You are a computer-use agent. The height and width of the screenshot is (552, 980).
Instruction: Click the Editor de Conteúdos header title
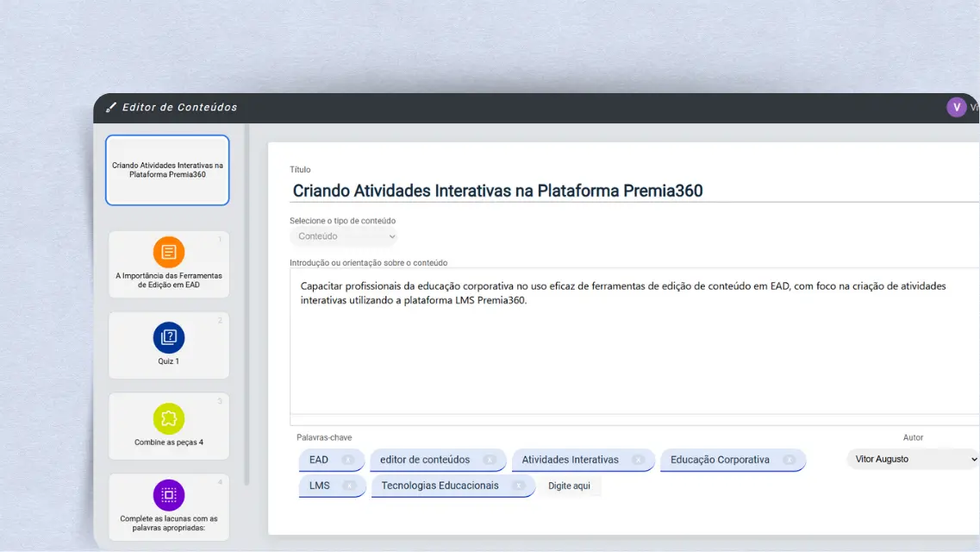pyautogui.click(x=180, y=108)
